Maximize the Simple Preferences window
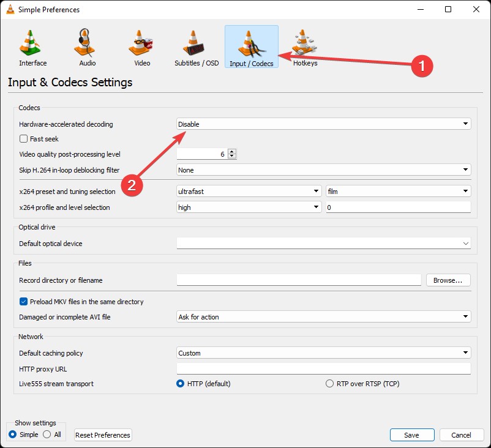The height and width of the screenshot is (448, 491). click(448, 9)
